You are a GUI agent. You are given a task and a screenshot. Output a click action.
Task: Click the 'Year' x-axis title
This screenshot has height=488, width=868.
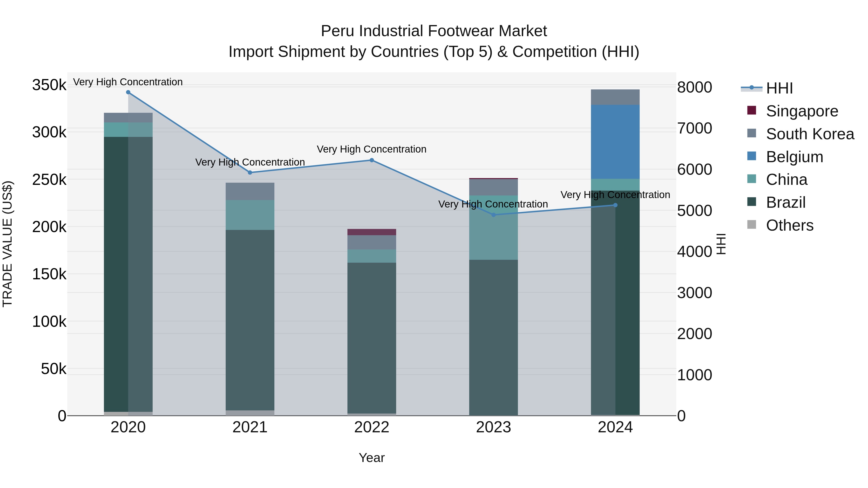pyautogui.click(x=372, y=458)
